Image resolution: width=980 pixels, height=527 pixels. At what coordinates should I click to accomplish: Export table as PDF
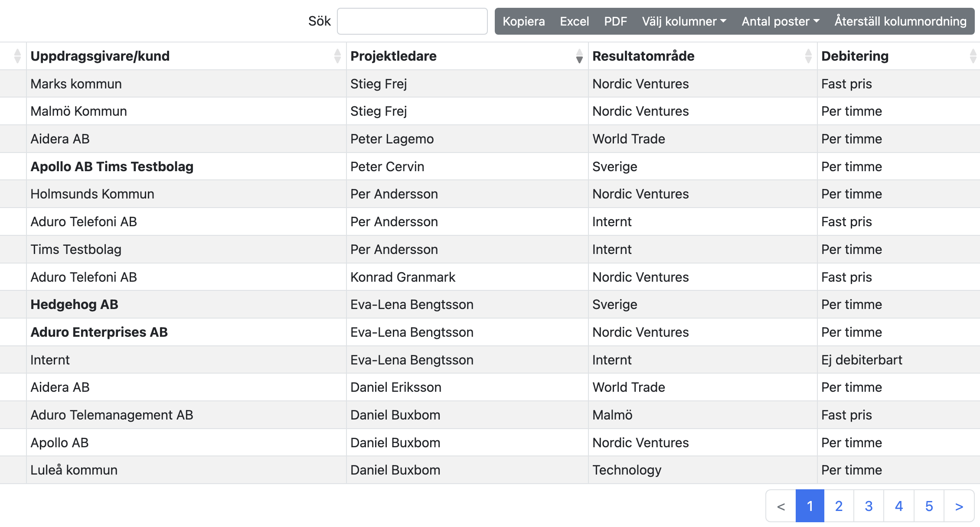[615, 21]
